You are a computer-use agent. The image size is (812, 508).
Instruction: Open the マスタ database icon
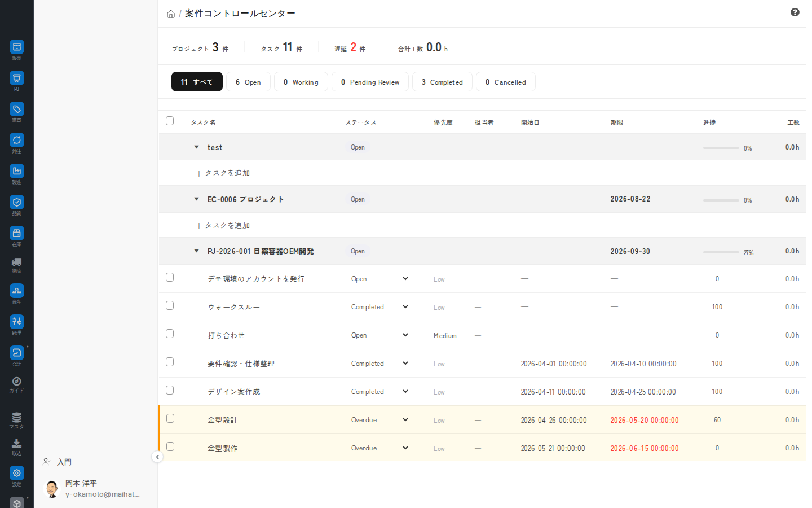coord(17,418)
